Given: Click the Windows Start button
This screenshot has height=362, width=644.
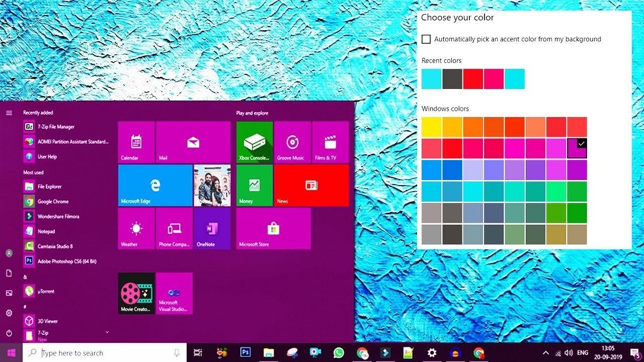Looking at the screenshot, I should coord(11,353).
